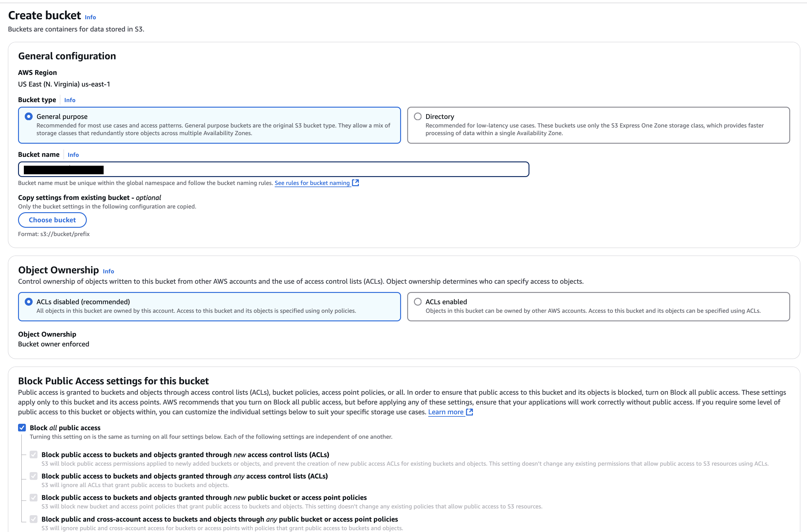Select the General purpose bucket type

[x=28, y=116]
